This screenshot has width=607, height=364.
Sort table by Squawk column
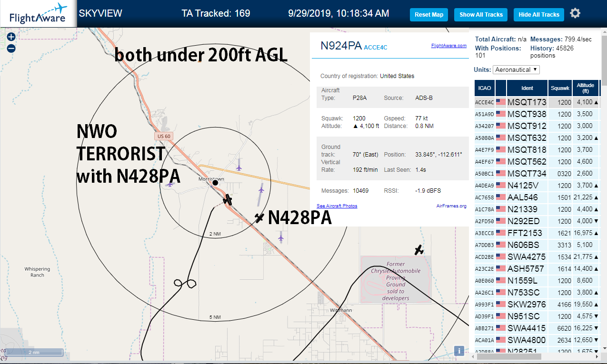point(560,88)
